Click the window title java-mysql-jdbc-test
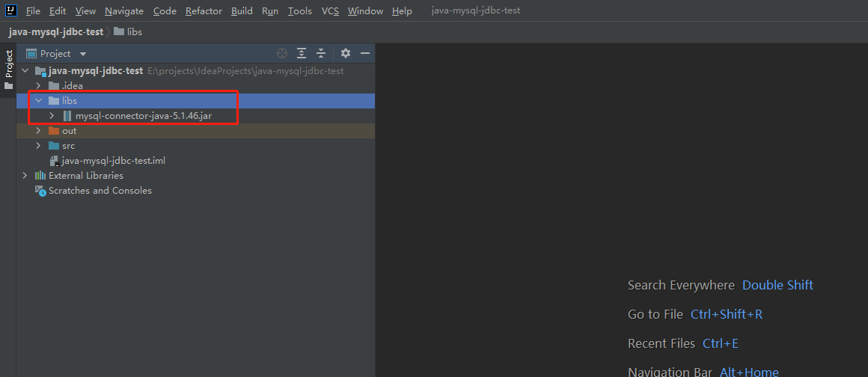 coord(476,10)
